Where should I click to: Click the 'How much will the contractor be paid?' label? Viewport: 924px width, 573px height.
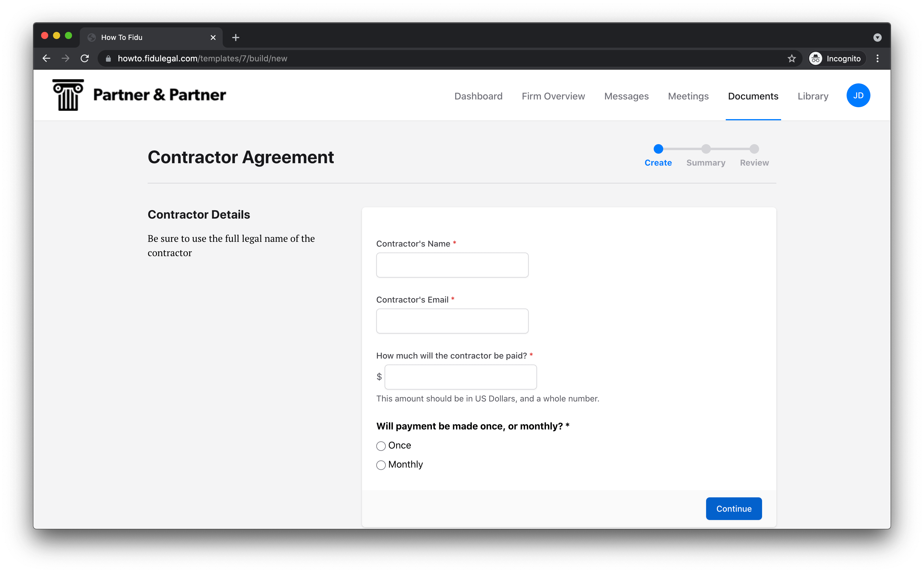coord(451,356)
